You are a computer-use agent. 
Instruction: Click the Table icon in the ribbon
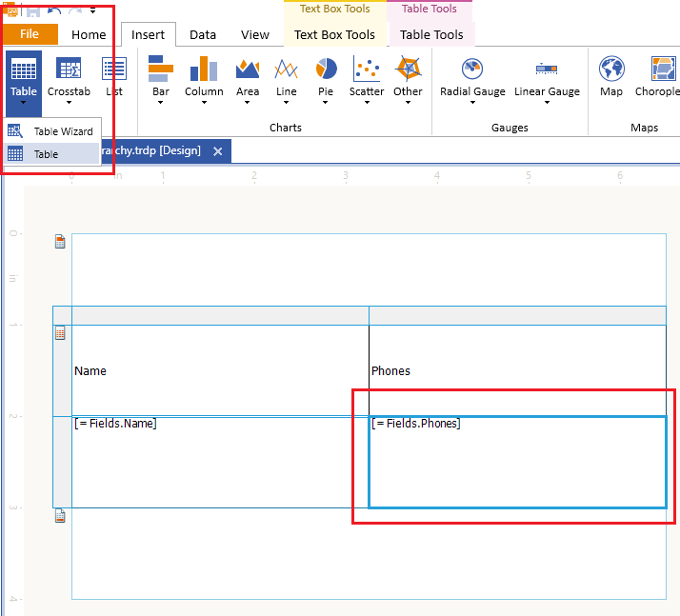[24, 70]
